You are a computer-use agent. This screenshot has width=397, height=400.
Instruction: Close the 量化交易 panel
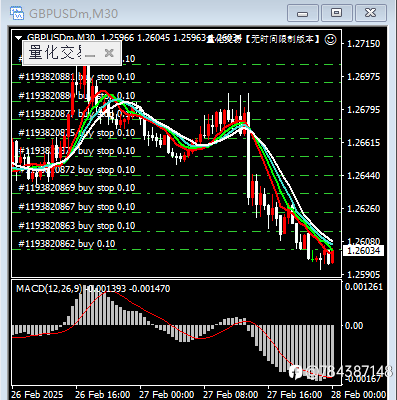point(109,53)
